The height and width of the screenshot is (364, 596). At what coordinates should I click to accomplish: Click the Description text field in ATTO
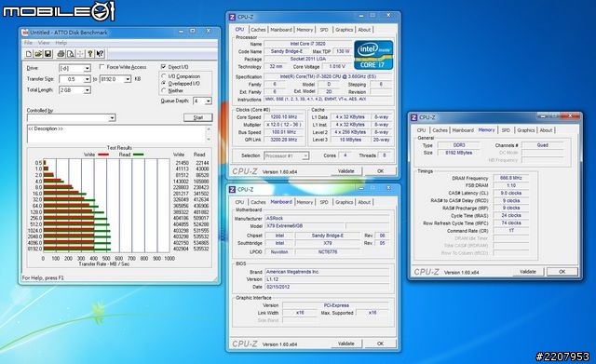point(116,134)
